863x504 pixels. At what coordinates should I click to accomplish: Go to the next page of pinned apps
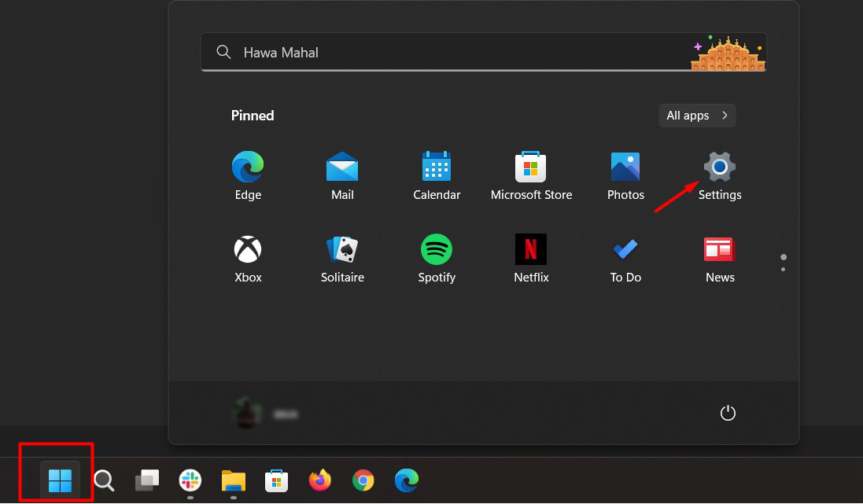(784, 269)
